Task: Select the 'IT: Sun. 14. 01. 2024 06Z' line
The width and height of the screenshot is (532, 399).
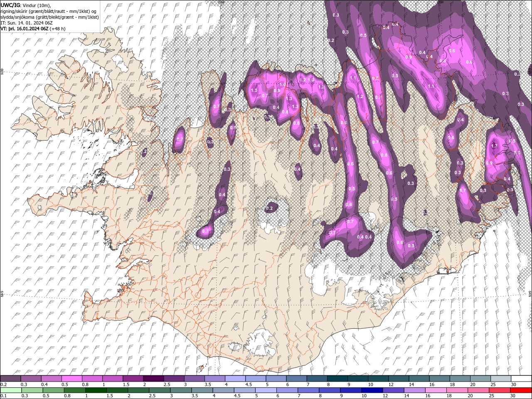Action: 27,23
